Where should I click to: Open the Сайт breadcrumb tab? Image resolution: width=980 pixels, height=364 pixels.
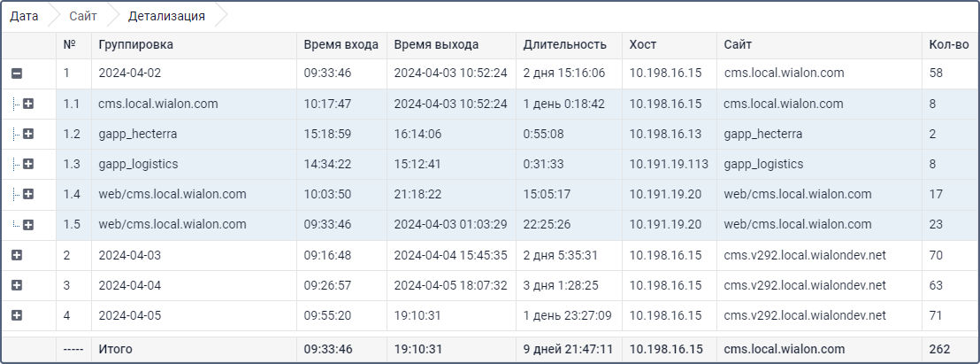click(x=82, y=16)
